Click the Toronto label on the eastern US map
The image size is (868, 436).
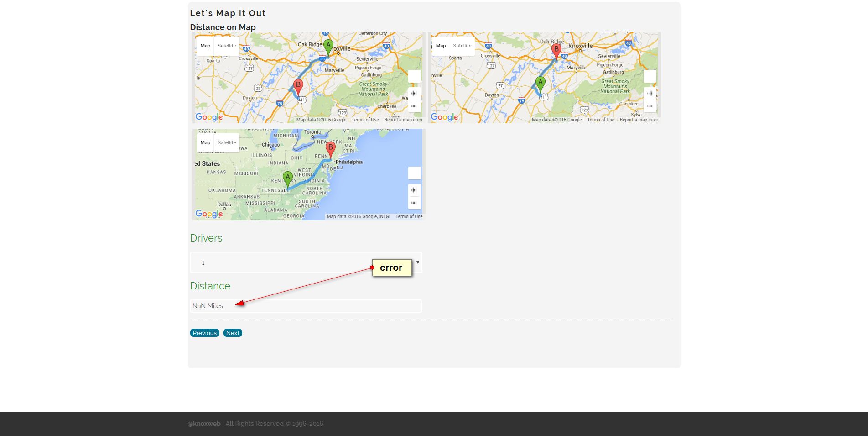[x=313, y=132]
